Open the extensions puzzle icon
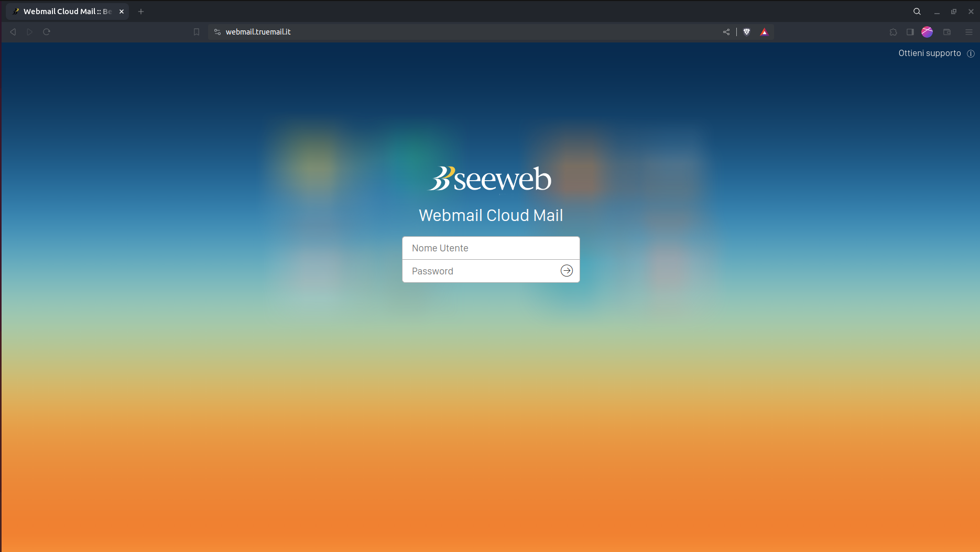 [x=894, y=32]
